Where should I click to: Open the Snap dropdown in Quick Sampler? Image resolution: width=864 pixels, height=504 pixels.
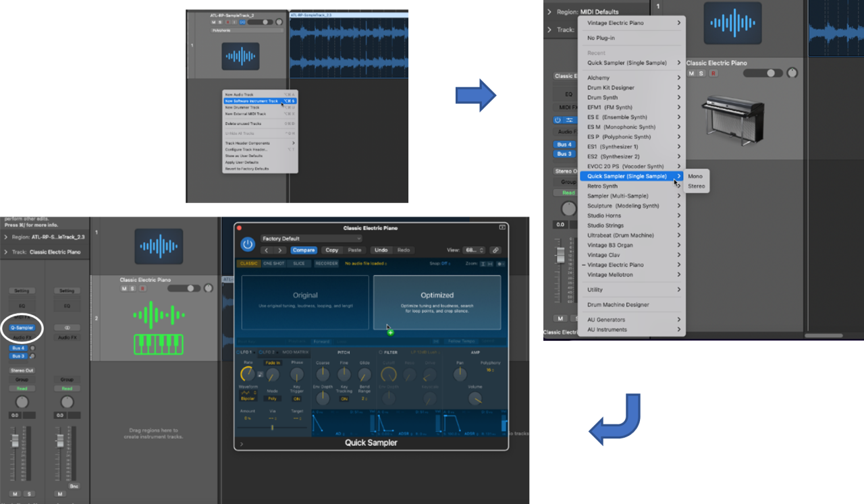pyautogui.click(x=444, y=264)
